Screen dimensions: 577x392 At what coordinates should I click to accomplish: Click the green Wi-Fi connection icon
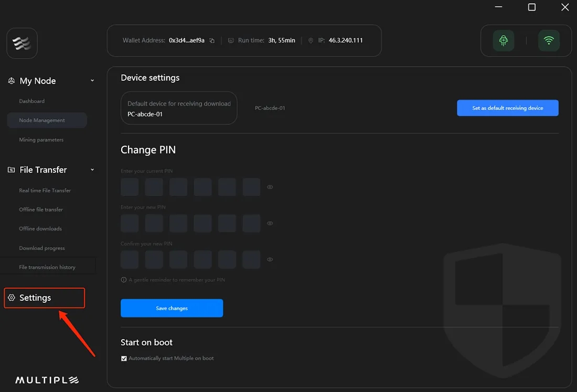(549, 40)
